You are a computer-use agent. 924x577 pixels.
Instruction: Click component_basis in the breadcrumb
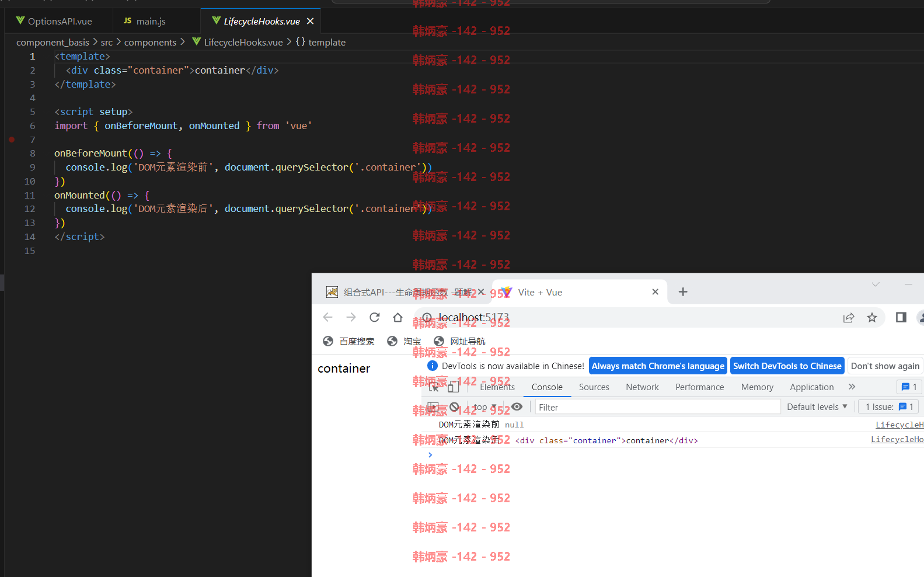tap(53, 42)
